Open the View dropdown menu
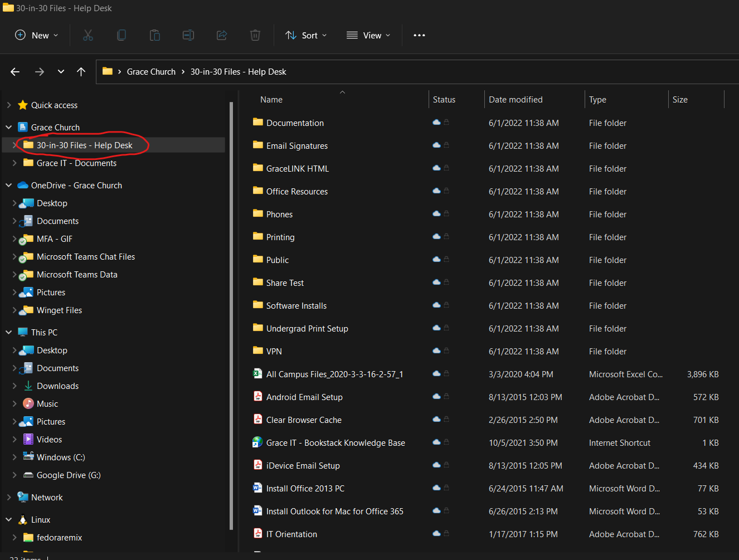The width and height of the screenshot is (739, 560). [368, 35]
